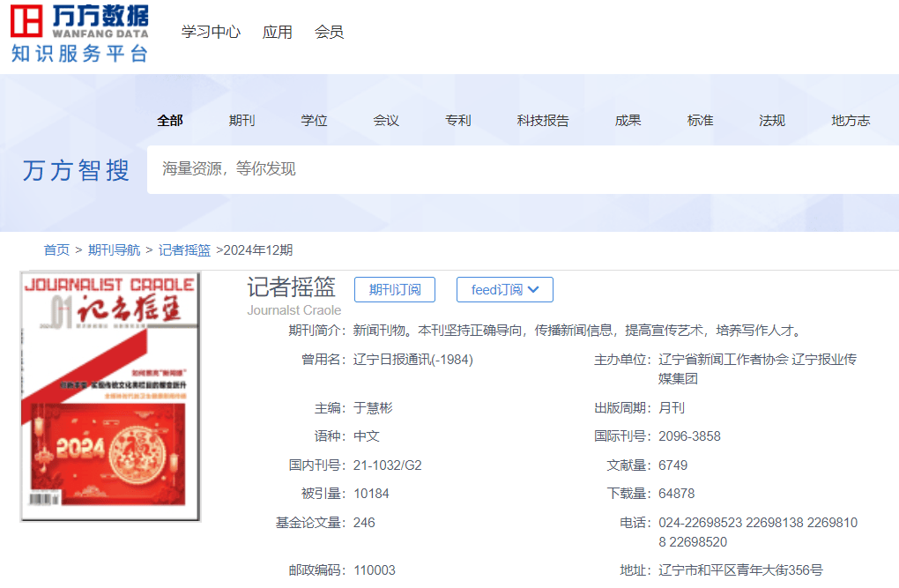
Task: Click the Wanfang Data logo
Action: tap(79, 33)
